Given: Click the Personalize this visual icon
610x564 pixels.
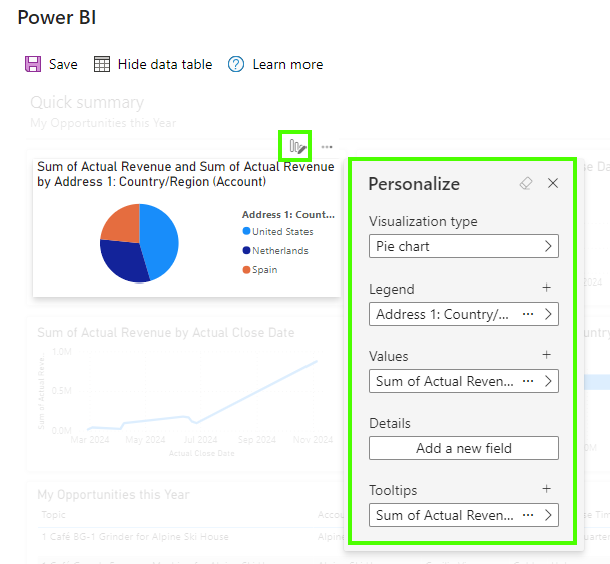Looking at the screenshot, I should (x=296, y=147).
